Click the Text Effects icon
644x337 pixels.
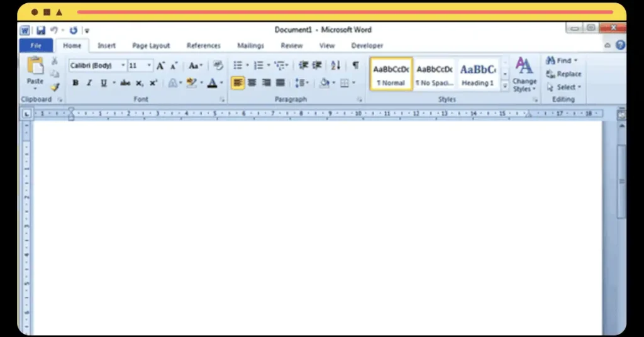(173, 83)
